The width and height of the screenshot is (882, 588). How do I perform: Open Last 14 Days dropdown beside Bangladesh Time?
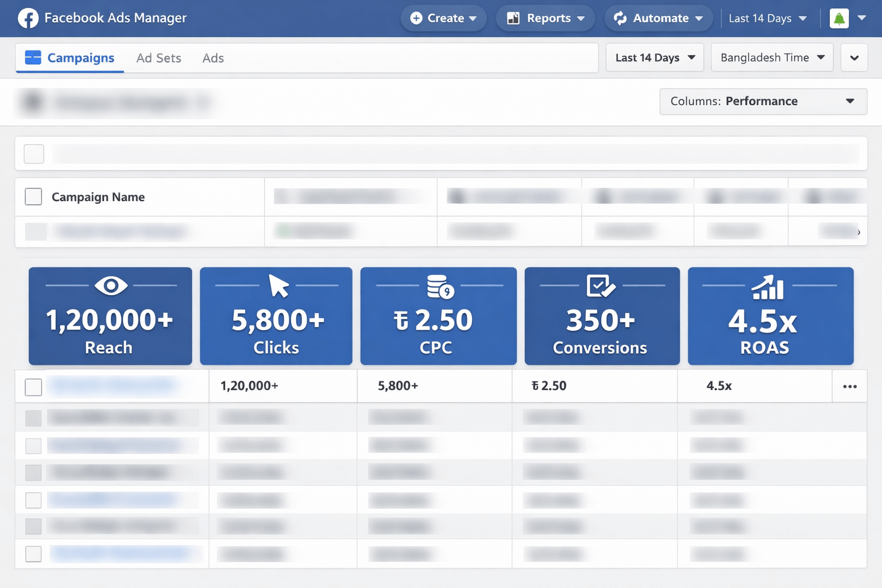[x=654, y=58]
